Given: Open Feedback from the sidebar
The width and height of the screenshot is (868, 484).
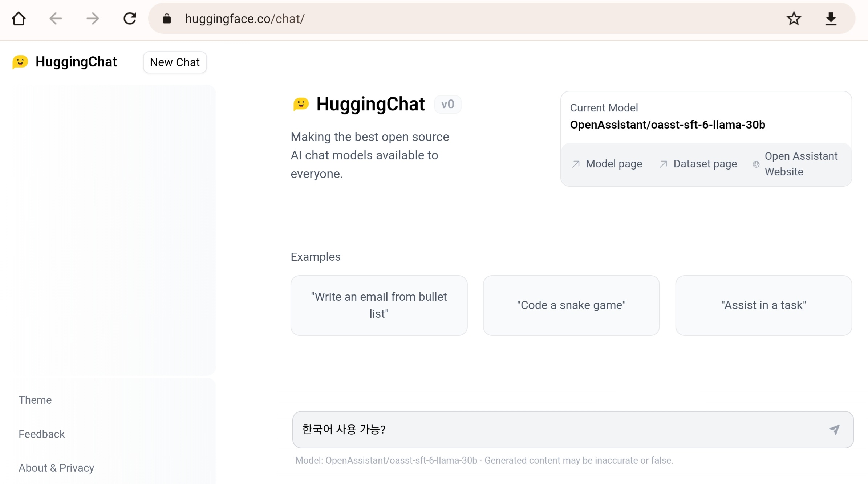Looking at the screenshot, I should pos(42,434).
